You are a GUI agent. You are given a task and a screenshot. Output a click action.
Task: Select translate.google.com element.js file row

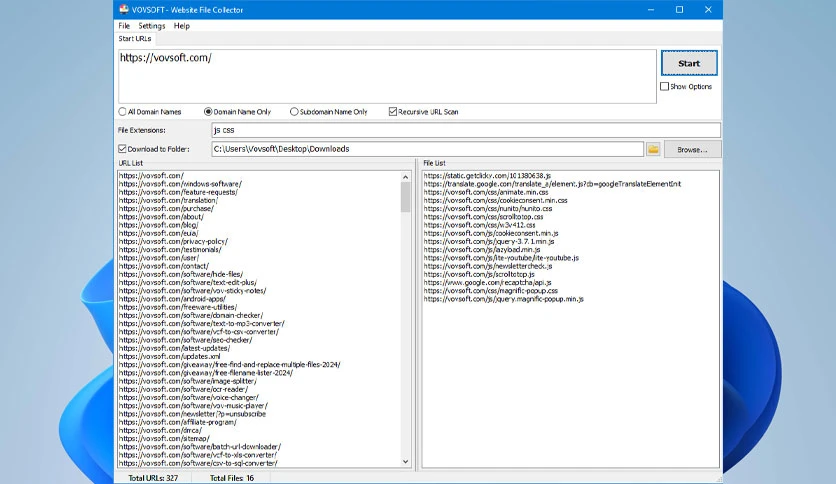point(552,184)
